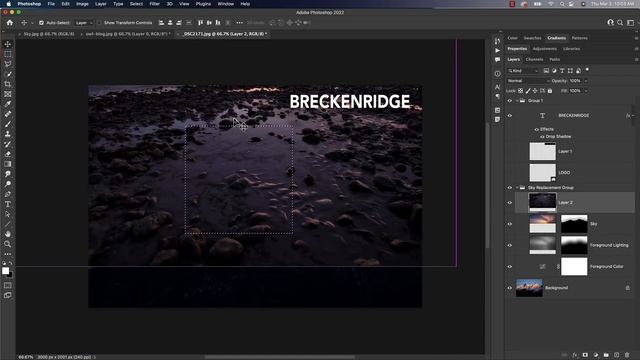The height and width of the screenshot is (360, 640).
Task: Select the Eraser tool
Action: click(8, 154)
